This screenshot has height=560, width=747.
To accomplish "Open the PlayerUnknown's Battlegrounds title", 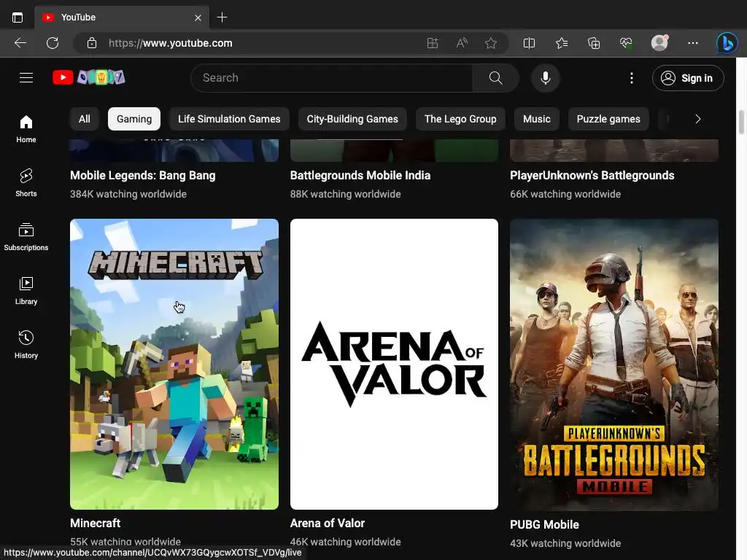I will 592,176.
